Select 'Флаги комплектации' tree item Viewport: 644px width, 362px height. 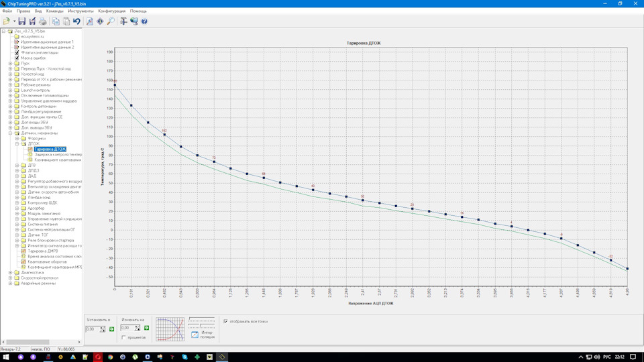coord(40,52)
